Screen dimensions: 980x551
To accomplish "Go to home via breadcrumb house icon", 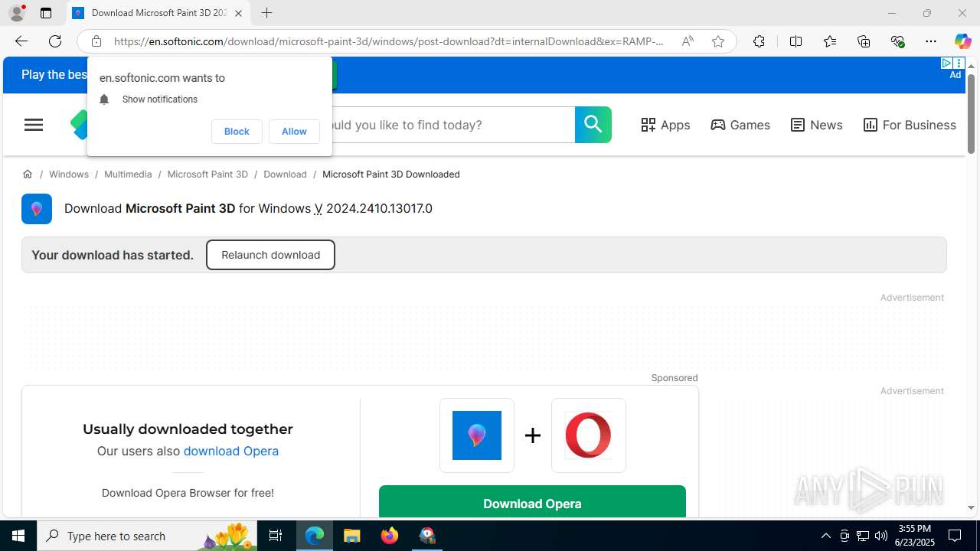I will [28, 174].
